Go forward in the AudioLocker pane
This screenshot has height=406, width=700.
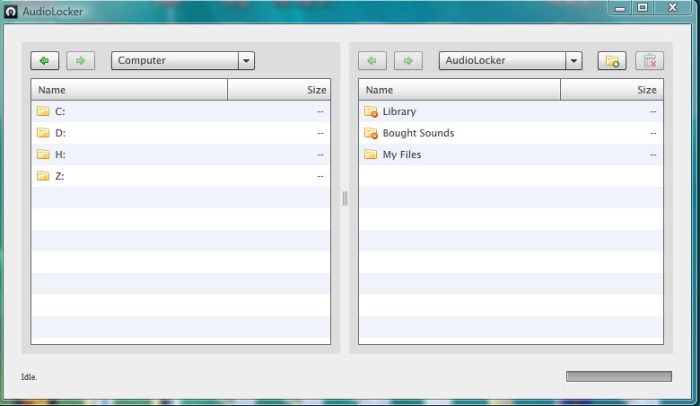[x=408, y=61]
